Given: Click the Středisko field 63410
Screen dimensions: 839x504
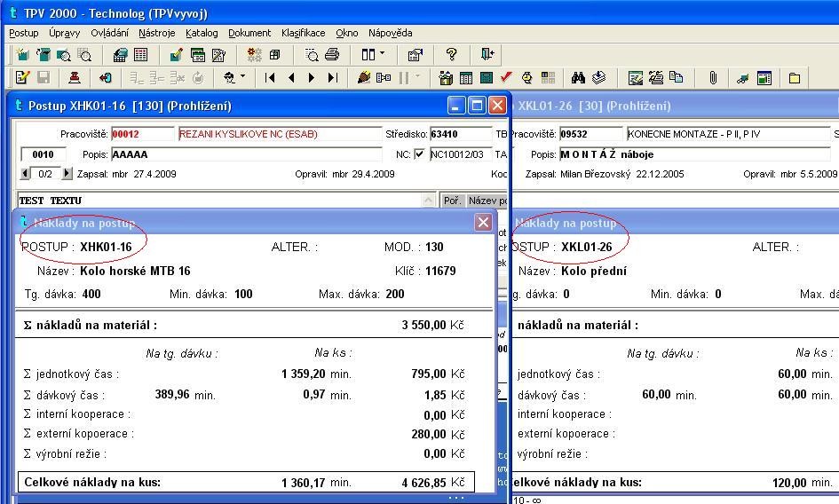Looking at the screenshot, I should click(461, 134).
